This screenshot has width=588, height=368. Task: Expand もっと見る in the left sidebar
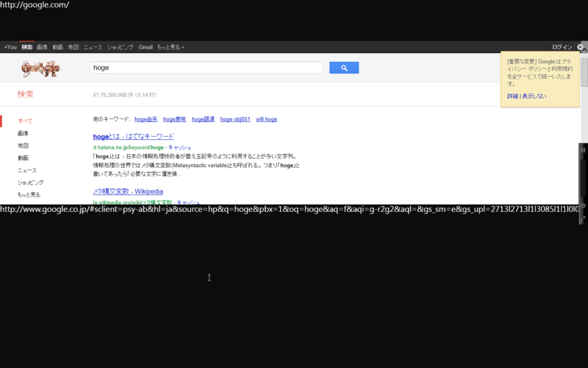coord(29,194)
